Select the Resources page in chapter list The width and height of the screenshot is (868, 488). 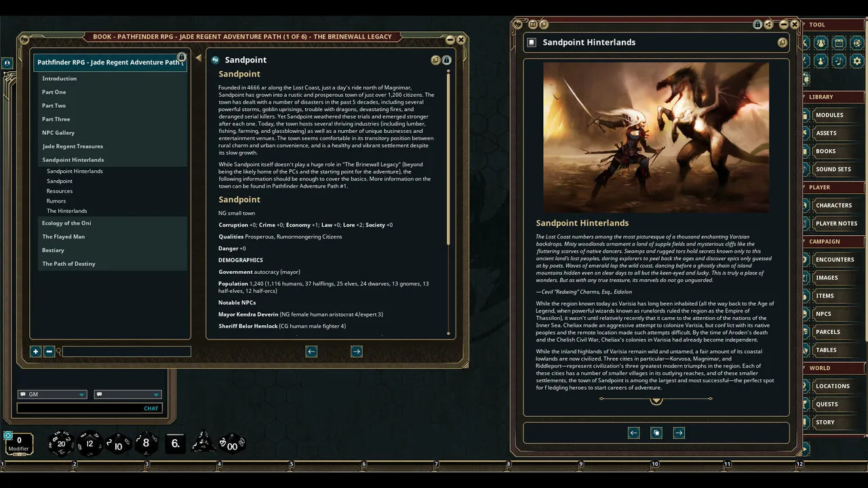(60, 191)
